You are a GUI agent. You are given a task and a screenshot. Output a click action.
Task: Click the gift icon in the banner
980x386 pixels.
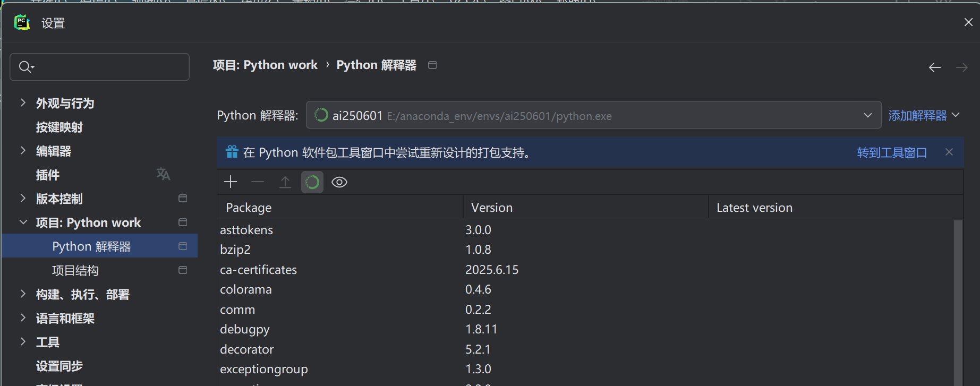(x=232, y=152)
